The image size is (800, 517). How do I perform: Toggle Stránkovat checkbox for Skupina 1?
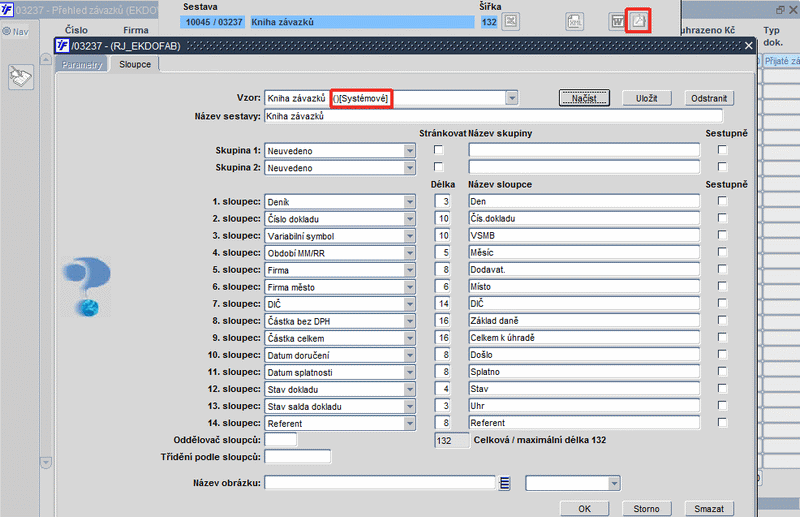pos(438,150)
